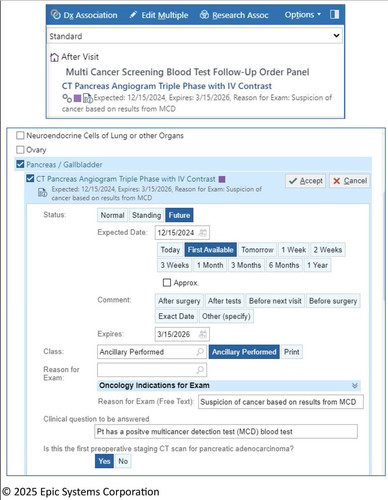
Task: Uncheck Pancreas / Gallbladder checkbox
Action: click(20, 164)
